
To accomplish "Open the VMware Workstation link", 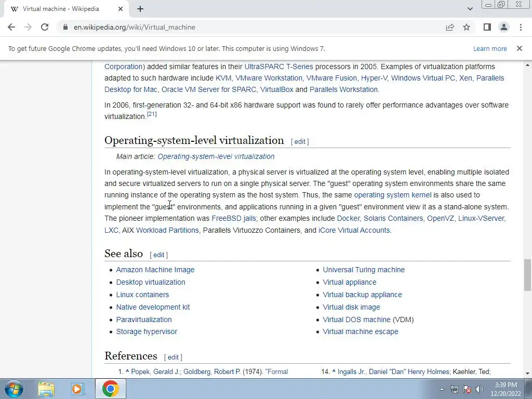I will [269, 78].
